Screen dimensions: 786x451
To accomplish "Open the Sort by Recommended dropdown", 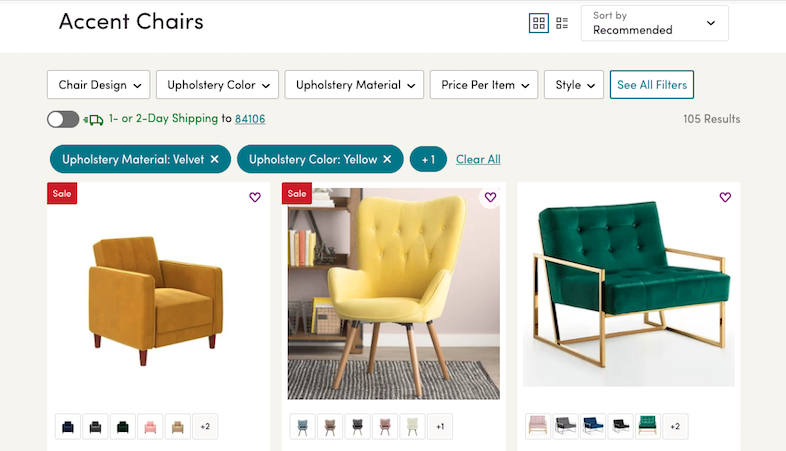I will tap(654, 23).
